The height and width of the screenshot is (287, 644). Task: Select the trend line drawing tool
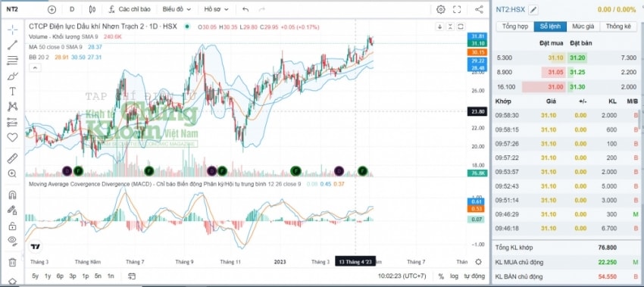tap(12, 45)
